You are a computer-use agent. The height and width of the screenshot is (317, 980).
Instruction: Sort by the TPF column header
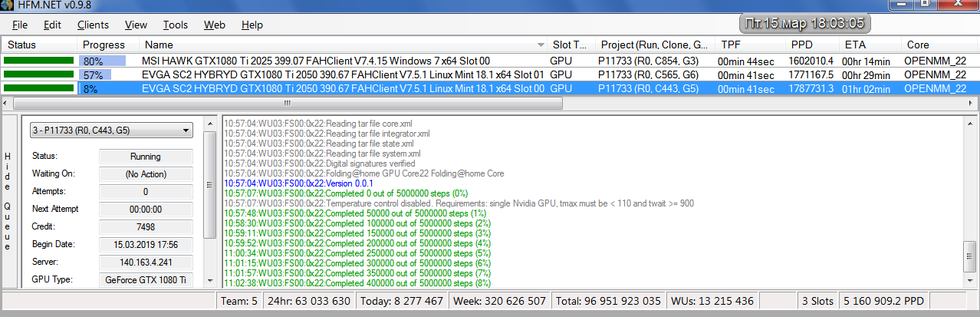click(749, 45)
